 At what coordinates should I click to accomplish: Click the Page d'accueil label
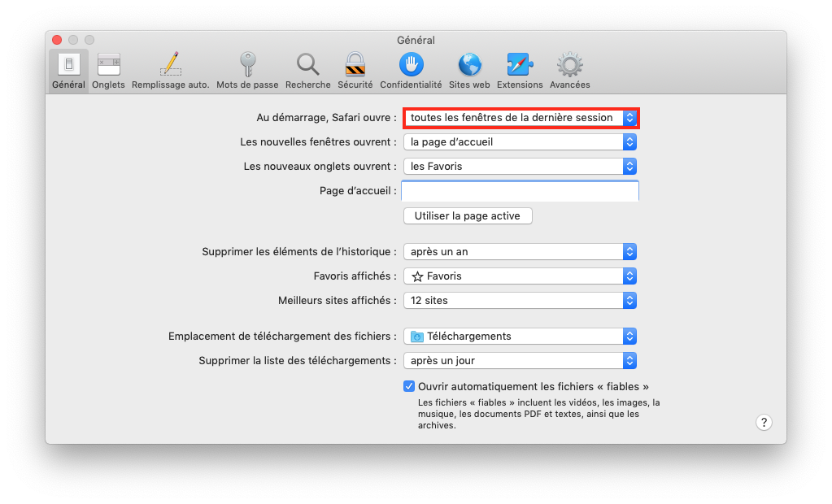358,191
